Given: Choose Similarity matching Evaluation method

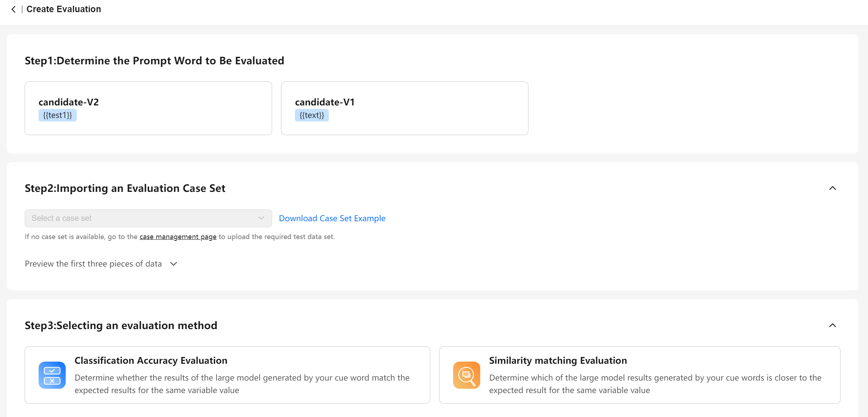Looking at the screenshot, I should 639,375.
